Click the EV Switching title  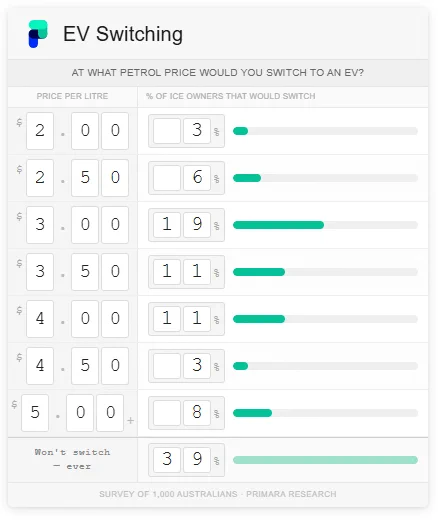pos(123,34)
